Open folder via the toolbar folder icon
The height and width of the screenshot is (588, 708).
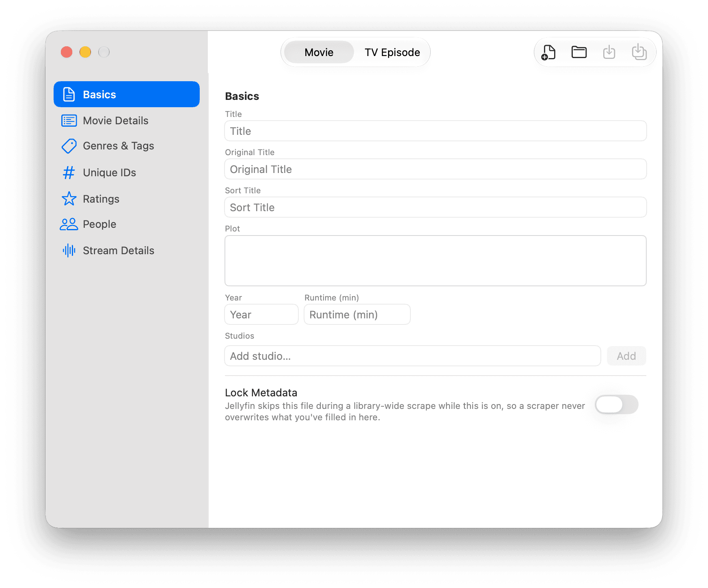tap(579, 52)
